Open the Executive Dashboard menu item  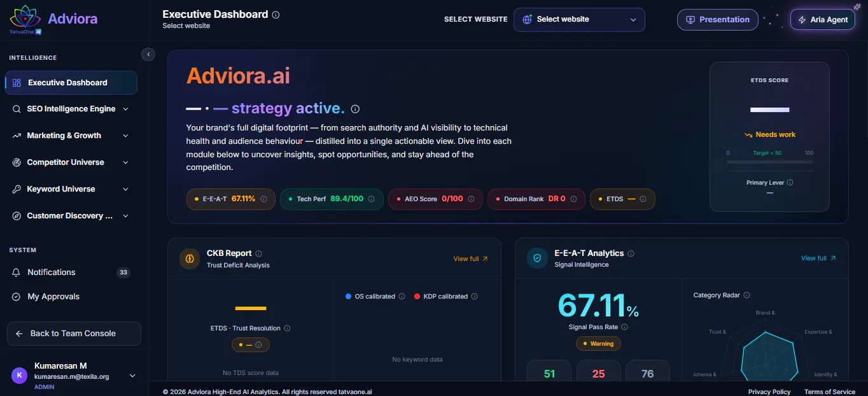pyautogui.click(x=71, y=83)
